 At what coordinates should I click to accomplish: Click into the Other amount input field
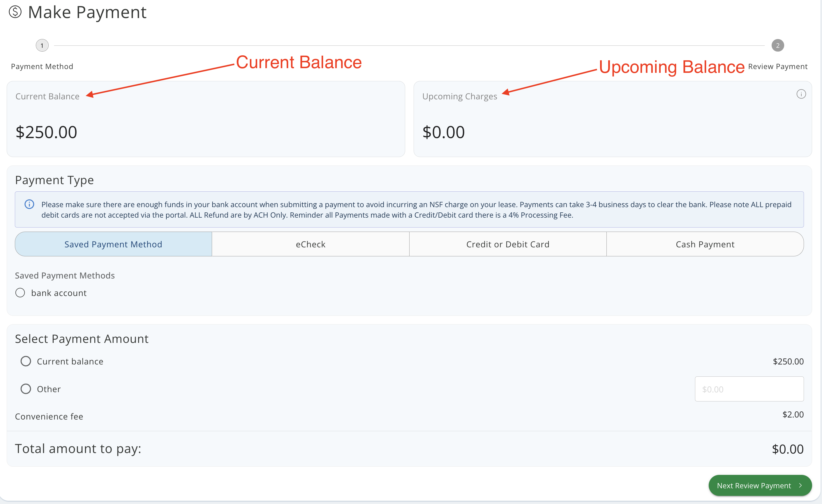point(749,389)
